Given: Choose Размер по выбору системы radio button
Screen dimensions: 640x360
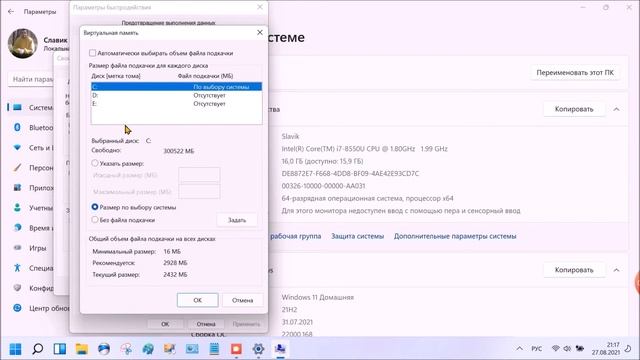Looking at the screenshot, I should click(95, 207).
